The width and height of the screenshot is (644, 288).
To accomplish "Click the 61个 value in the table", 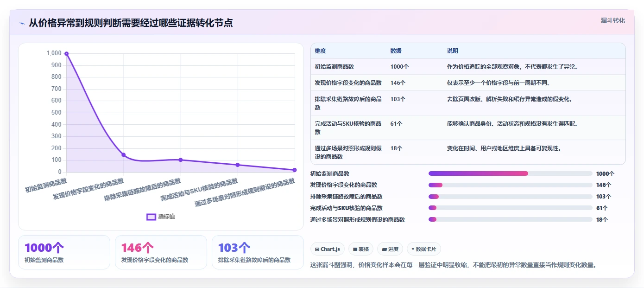I will [x=397, y=124].
